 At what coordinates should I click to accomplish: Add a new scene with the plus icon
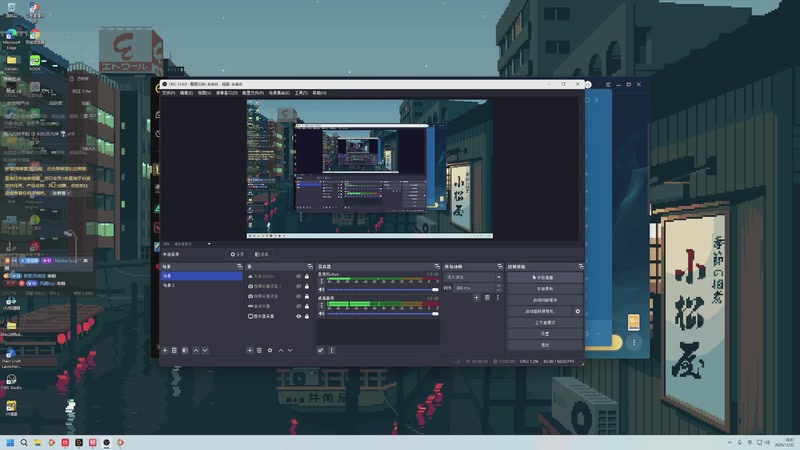click(x=165, y=351)
